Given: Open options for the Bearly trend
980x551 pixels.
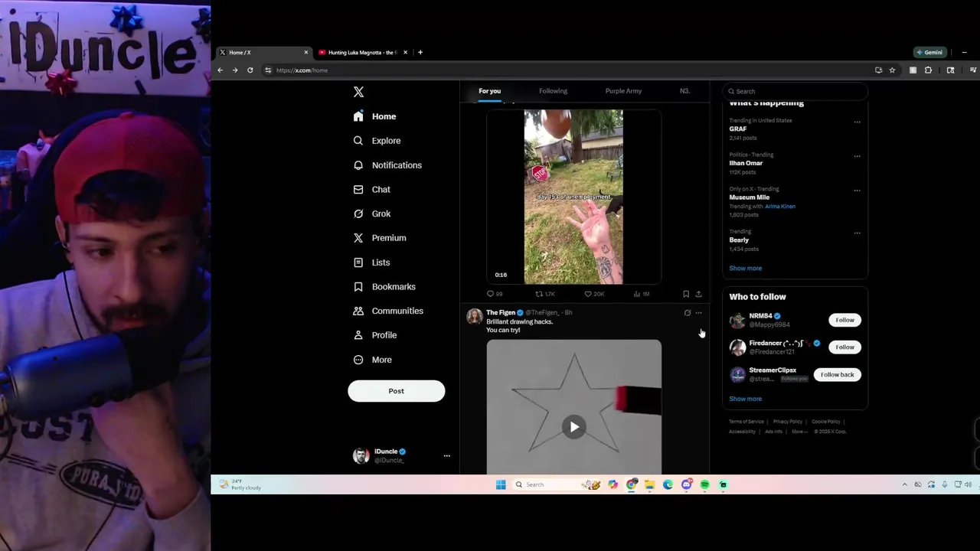Looking at the screenshot, I should point(857,233).
